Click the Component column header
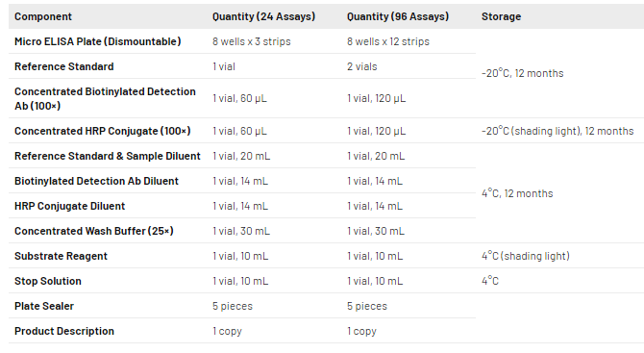The width and height of the screenshot is (644, 353). [x=43, y=16]
